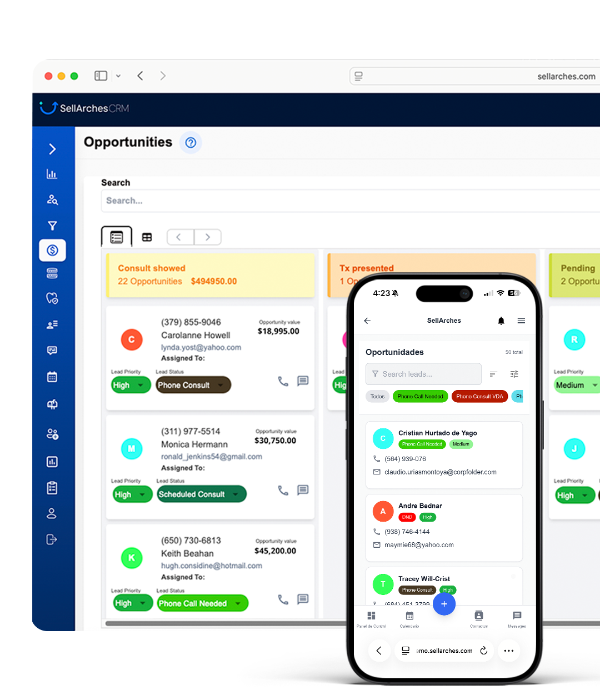Open Keith Beahan's Phone Call Needed dropdown
Screen dimensions: 600x700
click(x=203, y=603)
